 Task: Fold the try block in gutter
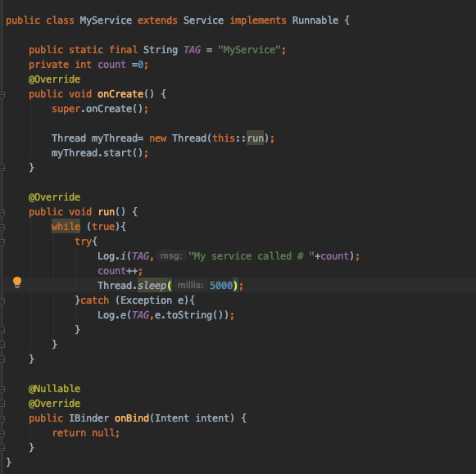point(2,242)
